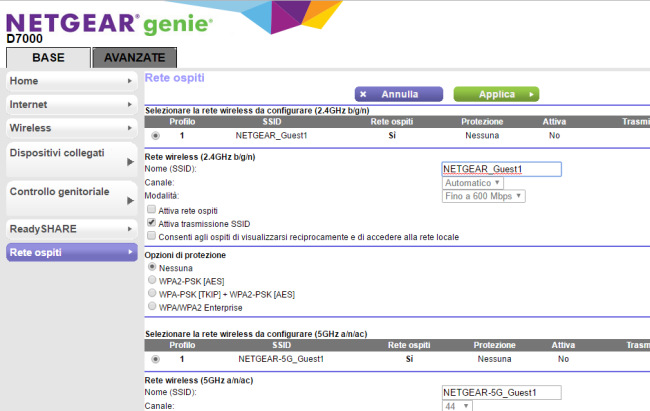Click the X icon on Annulla button
This screenshot has height=411, width=650.
click(x=363, y=94)
